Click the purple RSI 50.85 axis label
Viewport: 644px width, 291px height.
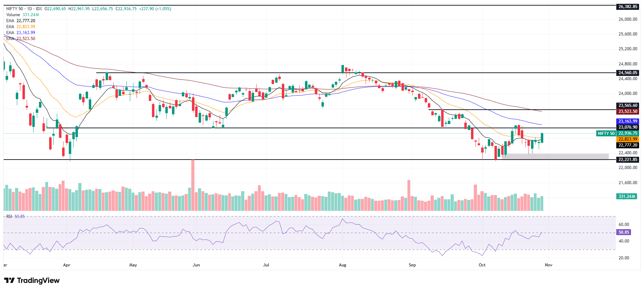(624, 232)
